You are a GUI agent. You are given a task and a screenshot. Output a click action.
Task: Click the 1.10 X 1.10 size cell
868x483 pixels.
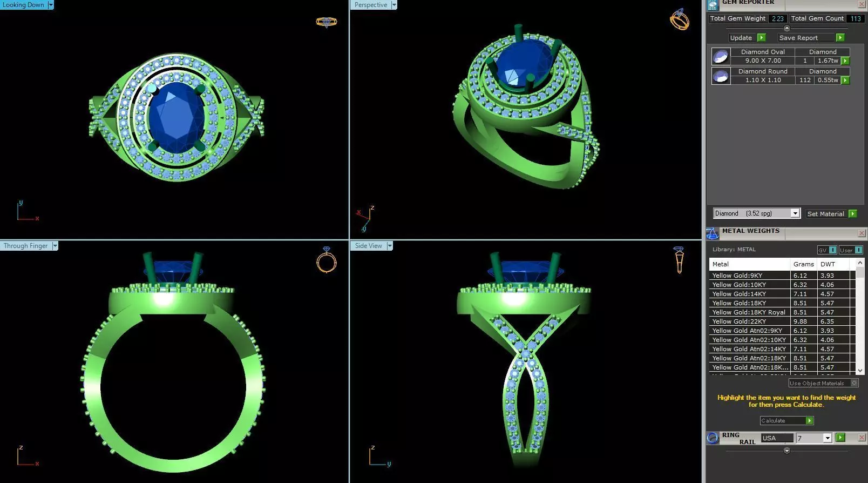click(x=763, y=80)
